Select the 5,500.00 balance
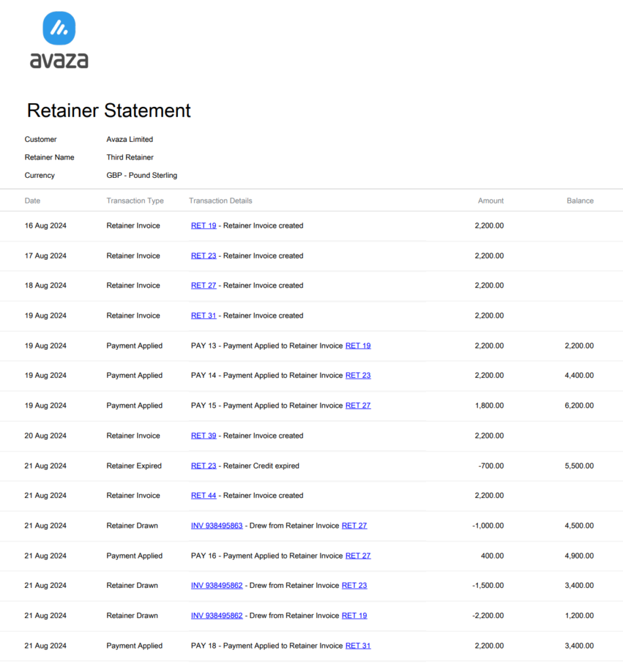Viewport: 623px width, 672px height. click(x=579, y=466)
